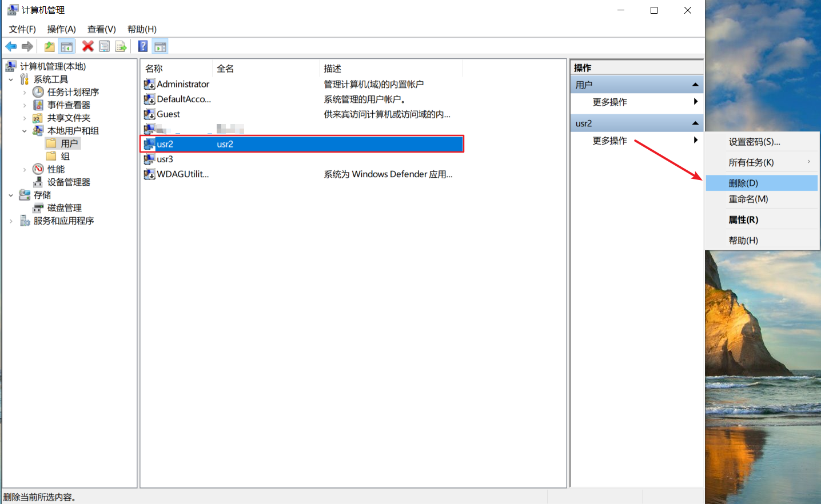The image size is (821, 504).
Task: Click the blue question mark help icon
Action: (143, 47)
